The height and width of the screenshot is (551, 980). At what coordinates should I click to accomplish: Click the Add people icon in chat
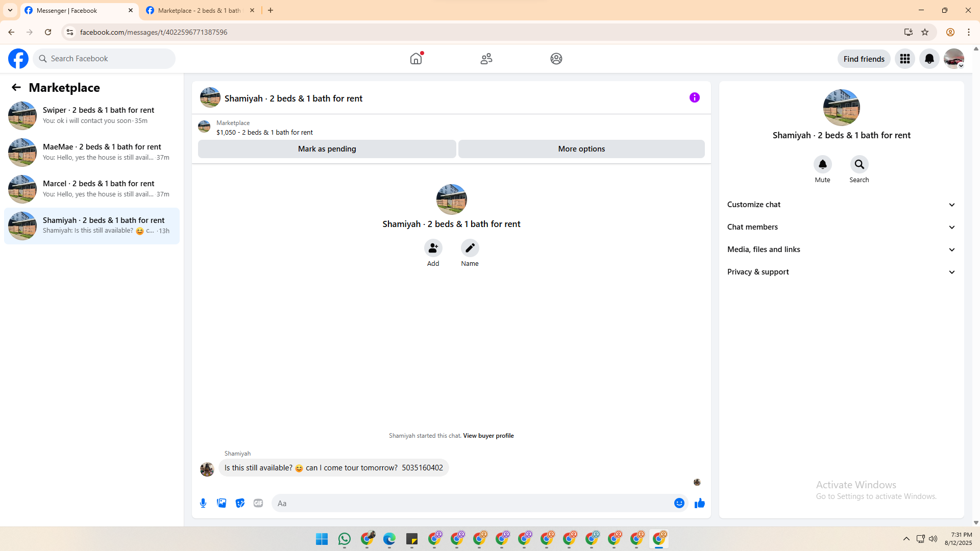[x=433, y=248]
